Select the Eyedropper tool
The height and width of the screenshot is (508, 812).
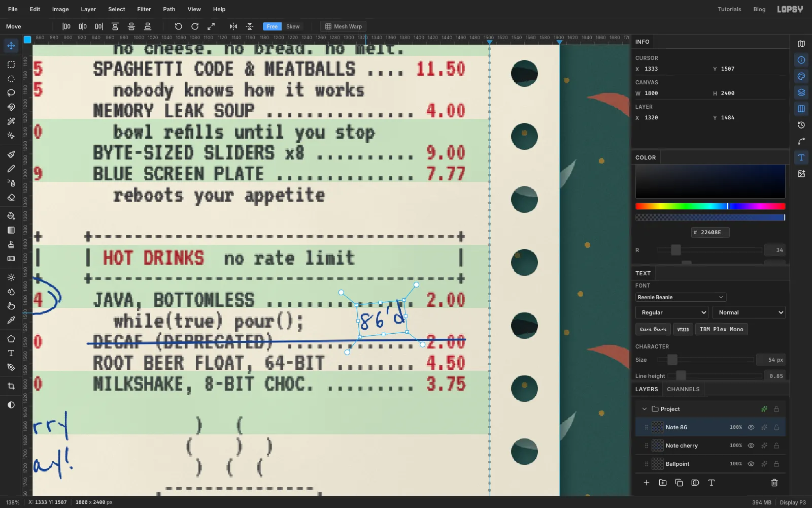point(11,320)
